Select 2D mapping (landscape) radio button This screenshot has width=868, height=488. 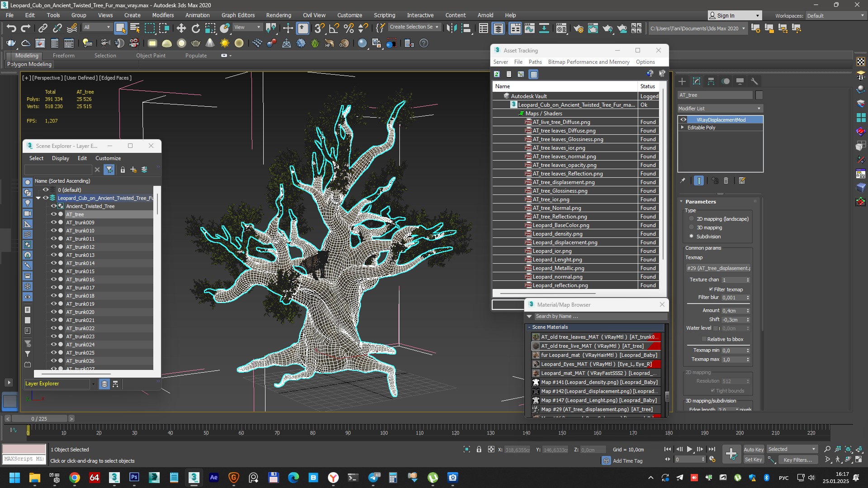[x=691, y=218]
